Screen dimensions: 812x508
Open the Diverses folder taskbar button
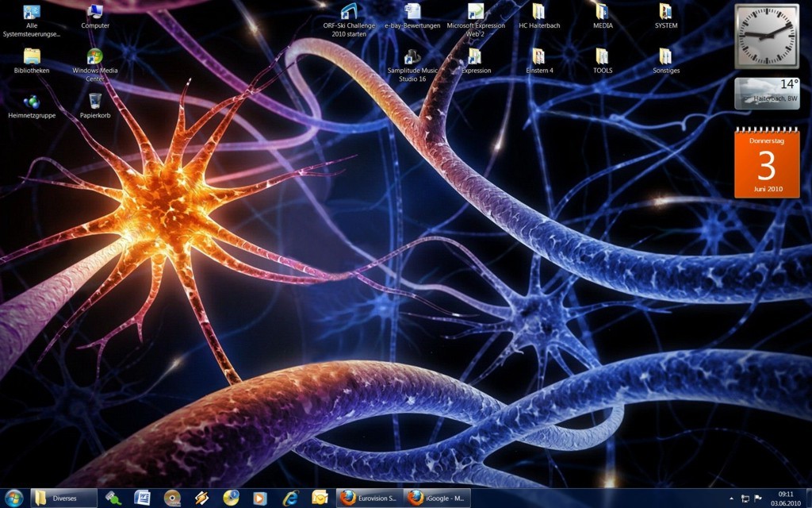click(x=63, y=498)
